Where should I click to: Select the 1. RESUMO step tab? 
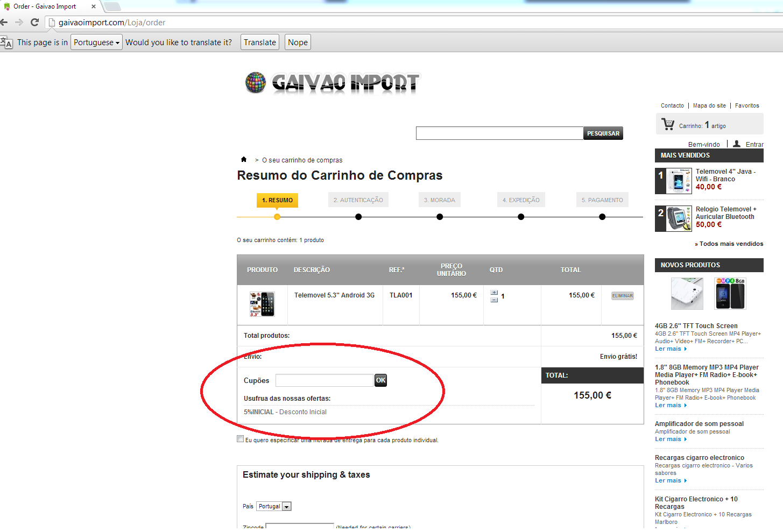click(x=277, y=200)
